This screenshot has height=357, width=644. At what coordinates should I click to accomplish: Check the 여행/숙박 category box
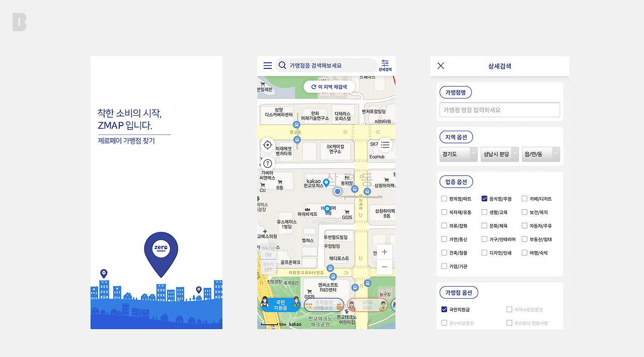tap(525, 253)
